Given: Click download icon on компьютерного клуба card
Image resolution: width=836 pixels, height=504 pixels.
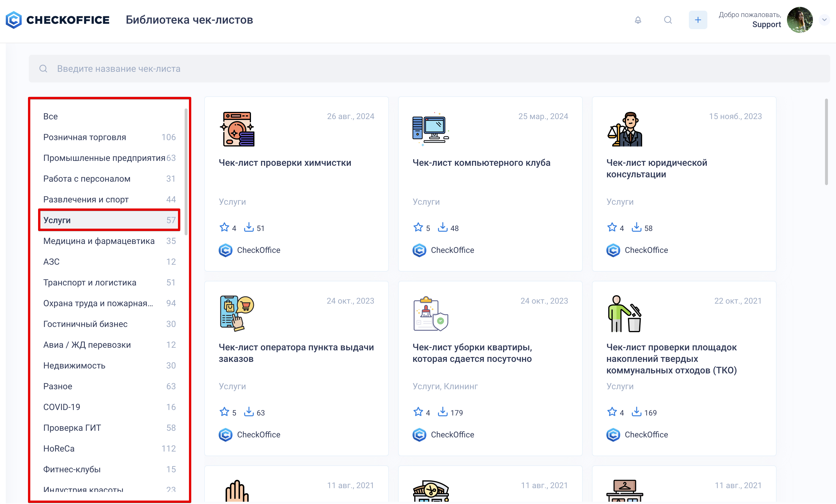Looking at the screenshot, I should pos(443,227).
